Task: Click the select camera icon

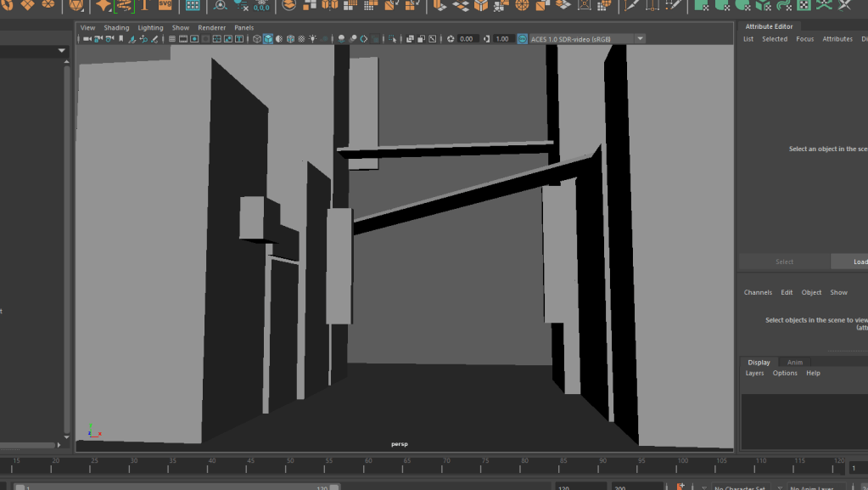Action: [87, 39]
